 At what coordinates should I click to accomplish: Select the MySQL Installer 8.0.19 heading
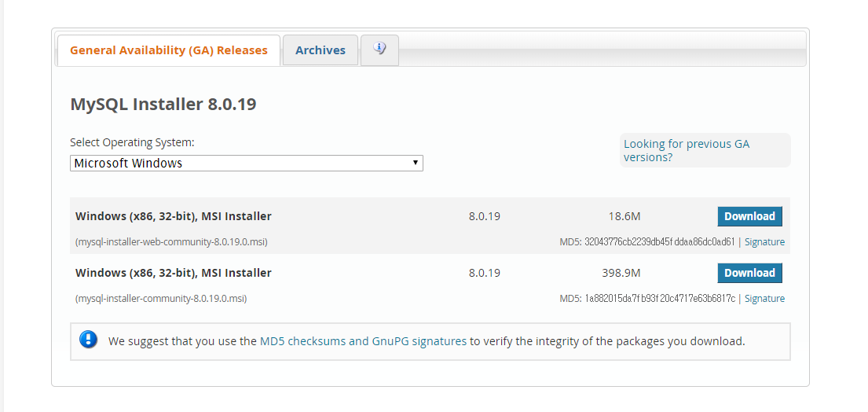(x=163, y=104)
